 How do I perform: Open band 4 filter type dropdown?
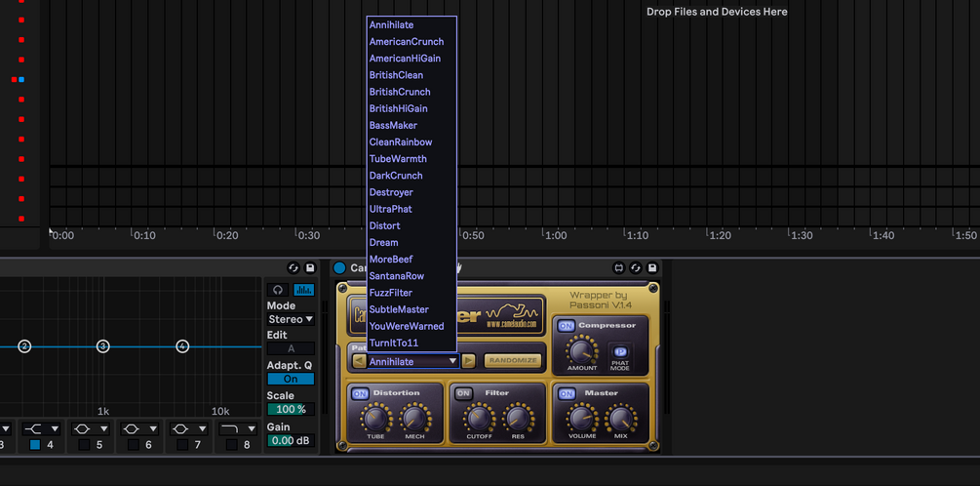pyautogui.click(x=41, y=429)
